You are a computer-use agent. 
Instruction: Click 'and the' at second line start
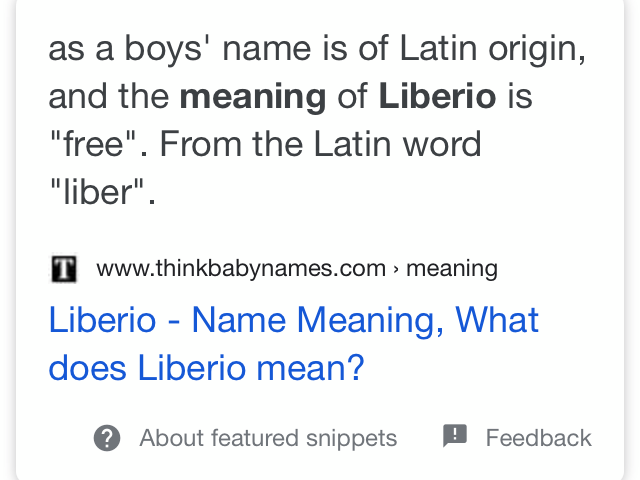click(x=109, y=96)
